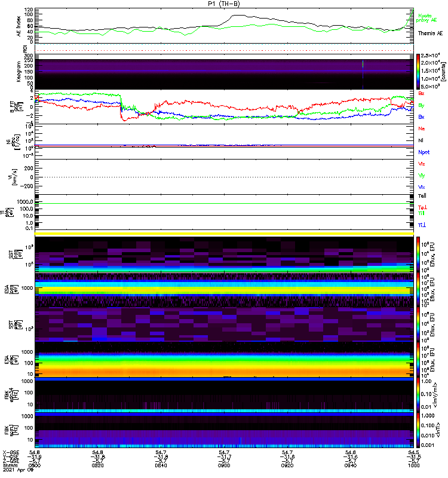Click the 0940 time tick label
The image size is (448, 478).
click(x=350, y=465)
